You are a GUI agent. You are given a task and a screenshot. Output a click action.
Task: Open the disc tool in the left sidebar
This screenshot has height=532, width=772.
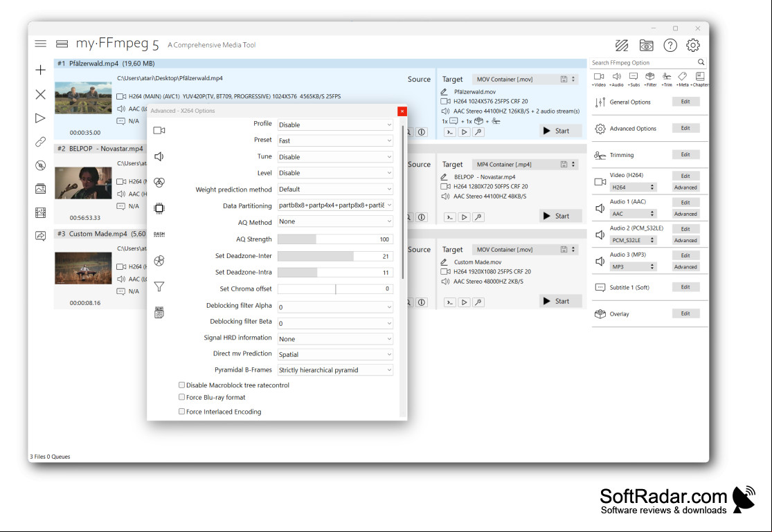click(x=40, y=165)
